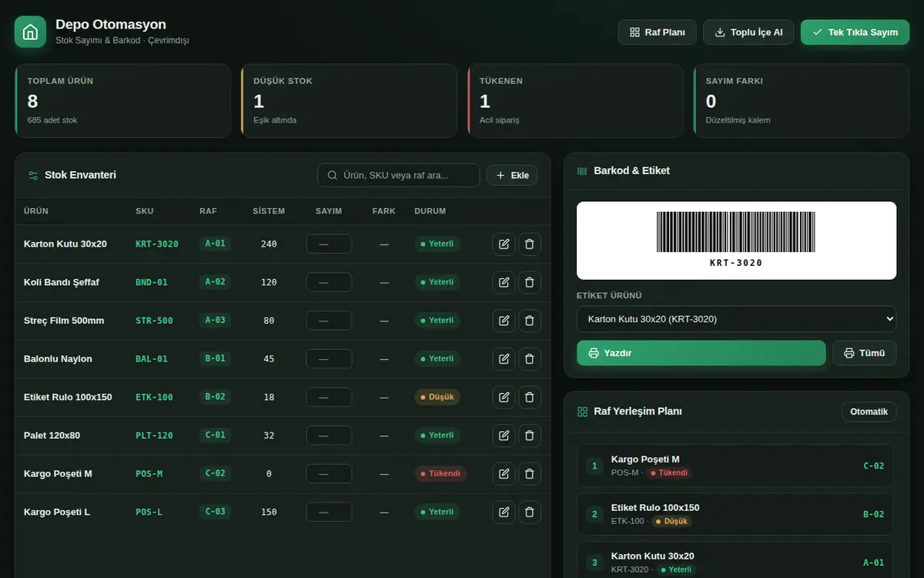Screen dimensions: 924x578
Task: Edit the Streç Film 500mm row
Action: [504, 321]
